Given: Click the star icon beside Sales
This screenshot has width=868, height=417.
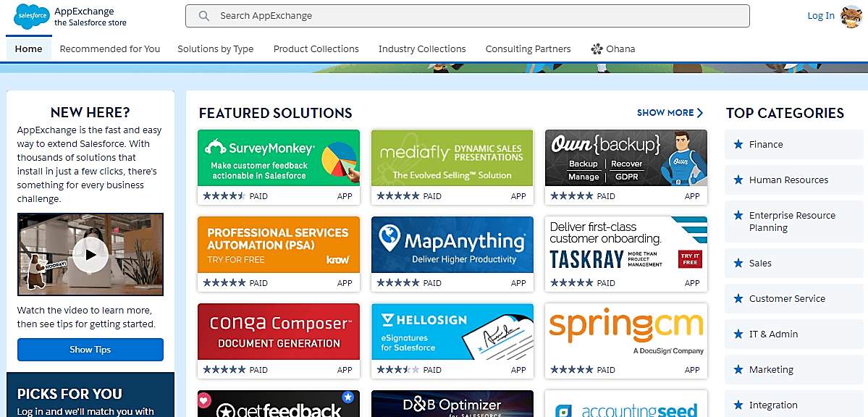Looking at the screenshot, I should (738, 263).
